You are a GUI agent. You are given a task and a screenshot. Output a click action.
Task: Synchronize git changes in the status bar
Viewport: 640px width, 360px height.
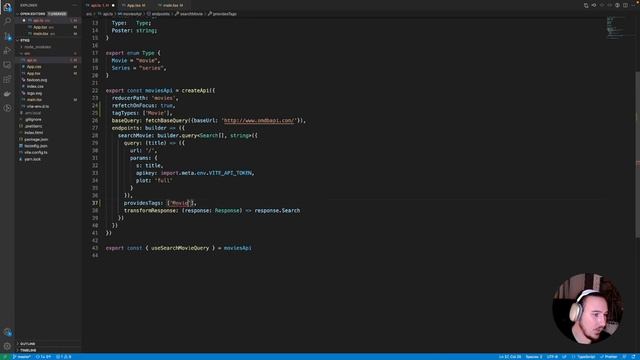coord(43,357)
